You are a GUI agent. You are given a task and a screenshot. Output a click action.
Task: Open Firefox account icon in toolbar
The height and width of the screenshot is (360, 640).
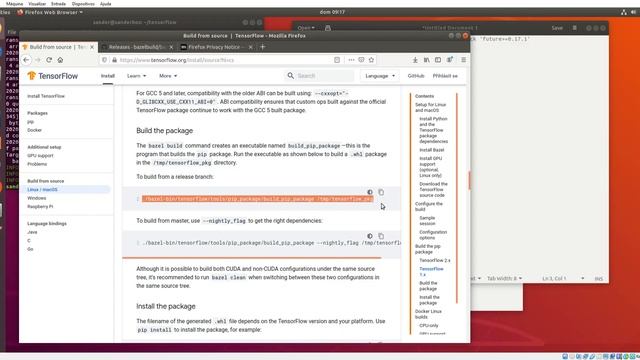[x=450, y=60]
